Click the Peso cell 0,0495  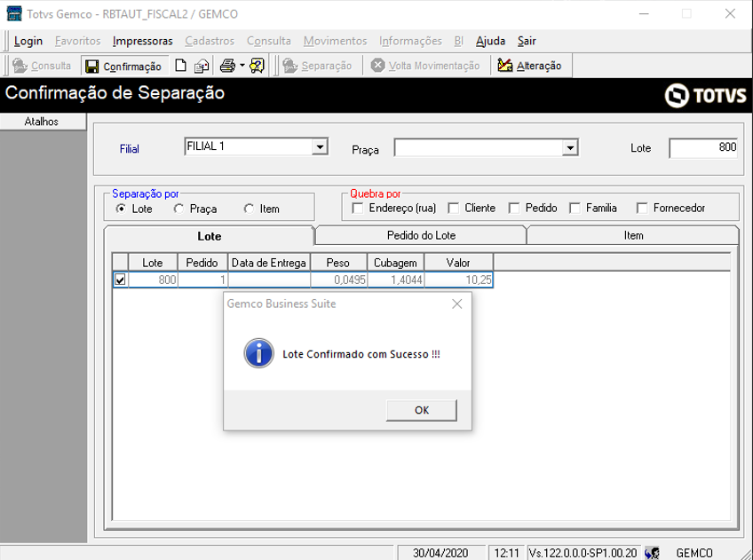coord(338,280)
